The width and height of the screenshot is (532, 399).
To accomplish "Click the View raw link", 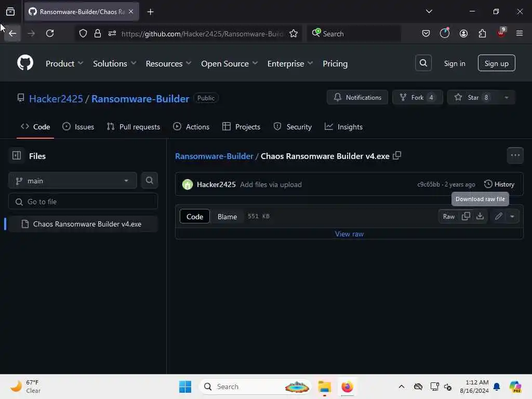I will [349, 234].
